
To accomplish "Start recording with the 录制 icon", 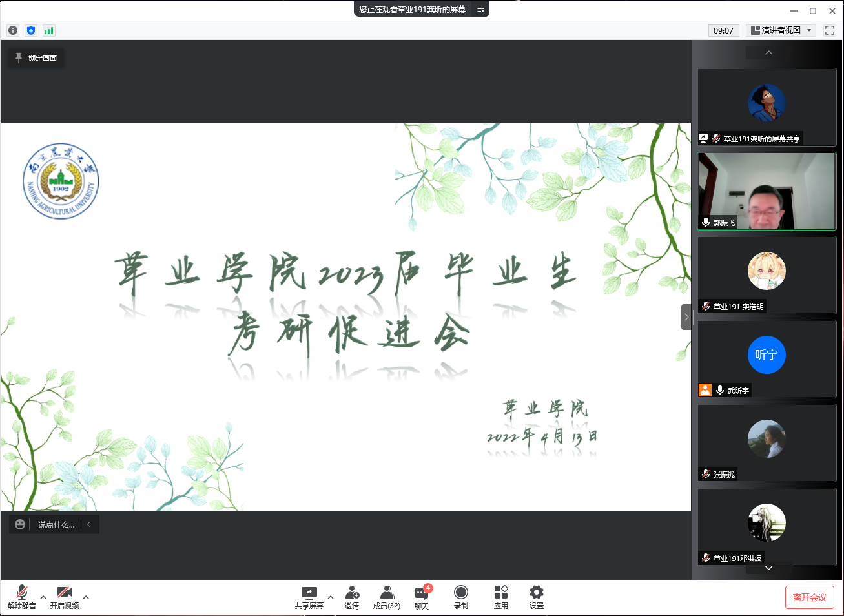I will point(460,597).
